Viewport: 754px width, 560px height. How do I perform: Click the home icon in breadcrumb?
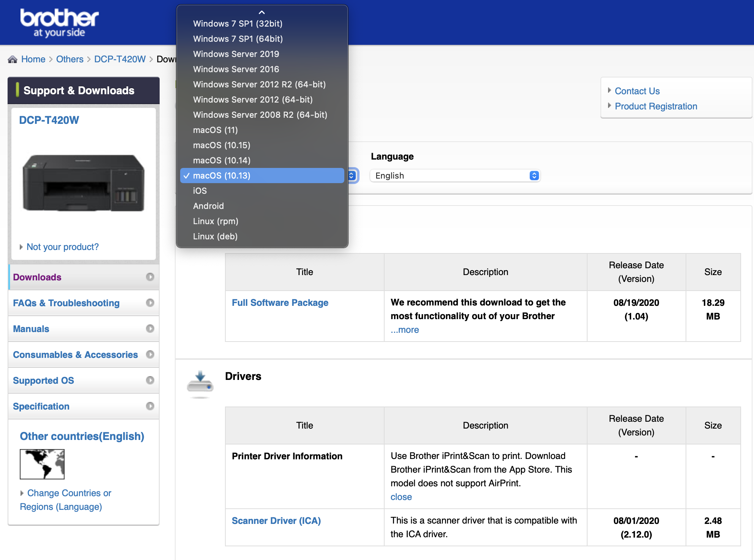click(13, 59)
